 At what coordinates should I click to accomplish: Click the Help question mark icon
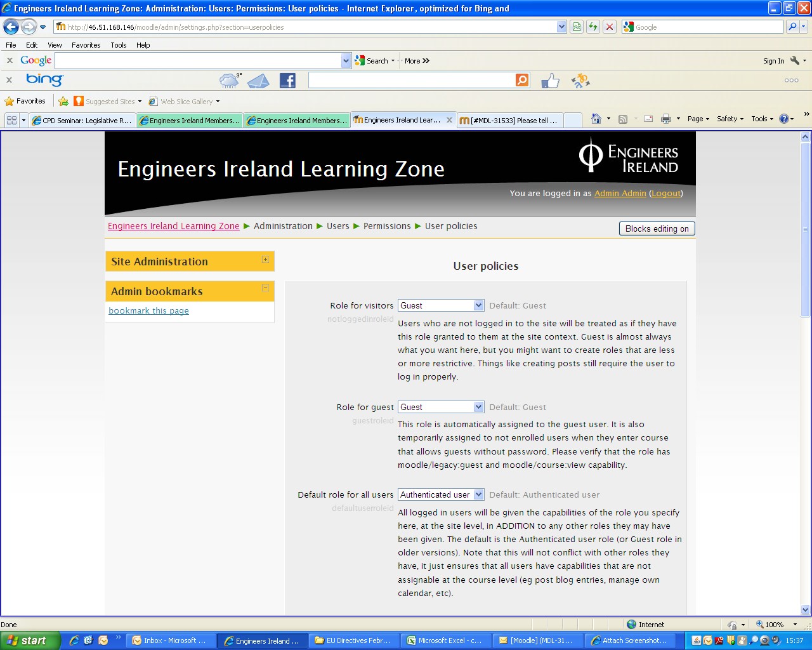783,119
